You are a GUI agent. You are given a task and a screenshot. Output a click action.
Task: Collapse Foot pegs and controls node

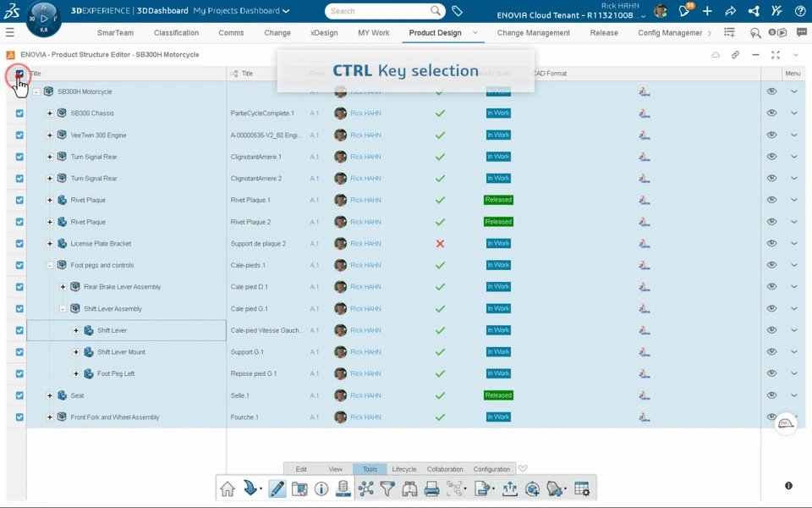[50, 265]
